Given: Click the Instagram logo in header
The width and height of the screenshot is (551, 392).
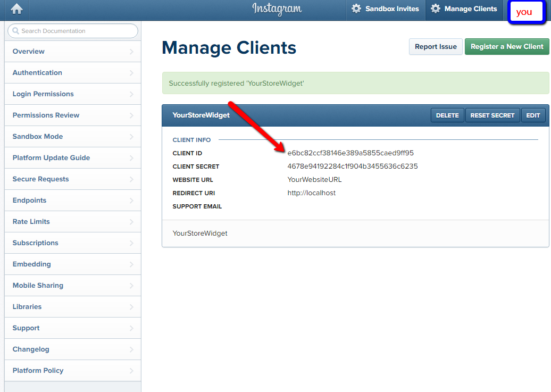Looking at the screenshot, I should (x=277, y=9).
